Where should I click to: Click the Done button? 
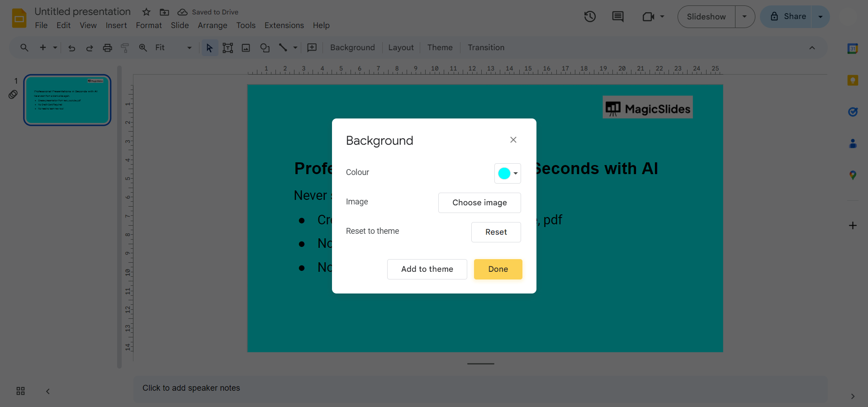pyautogui.click(x=498, y=269)
